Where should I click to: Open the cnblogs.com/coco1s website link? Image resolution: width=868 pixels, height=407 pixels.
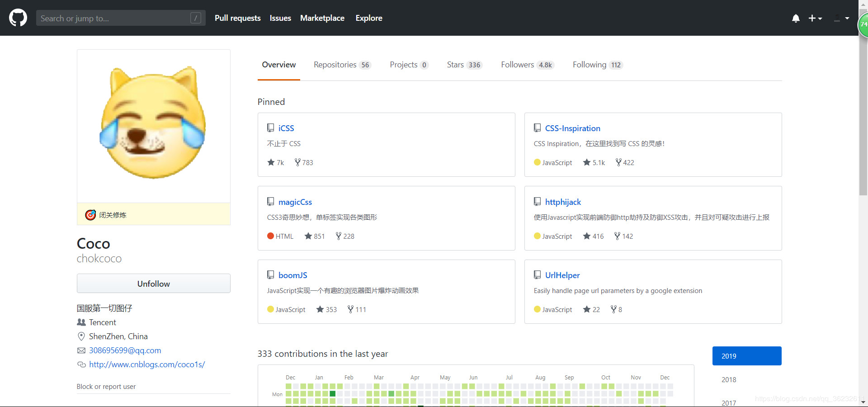147,364
